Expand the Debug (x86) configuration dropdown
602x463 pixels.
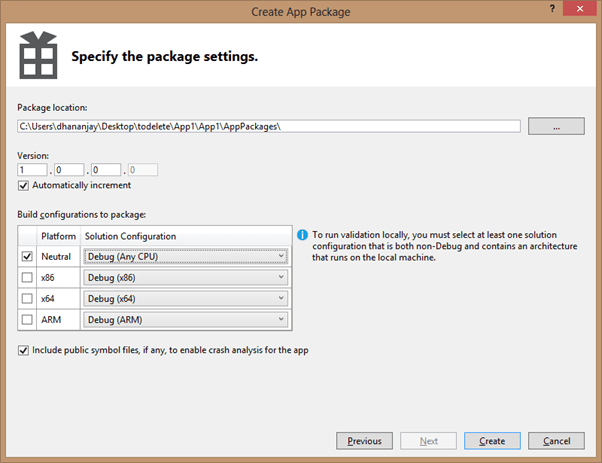click(x=186, y=277)
